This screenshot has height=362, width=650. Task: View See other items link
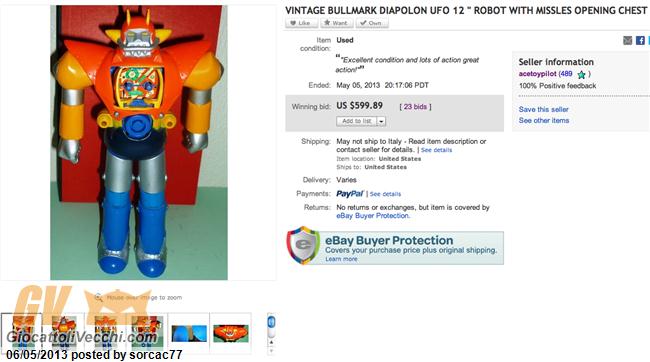click(544, 120)
